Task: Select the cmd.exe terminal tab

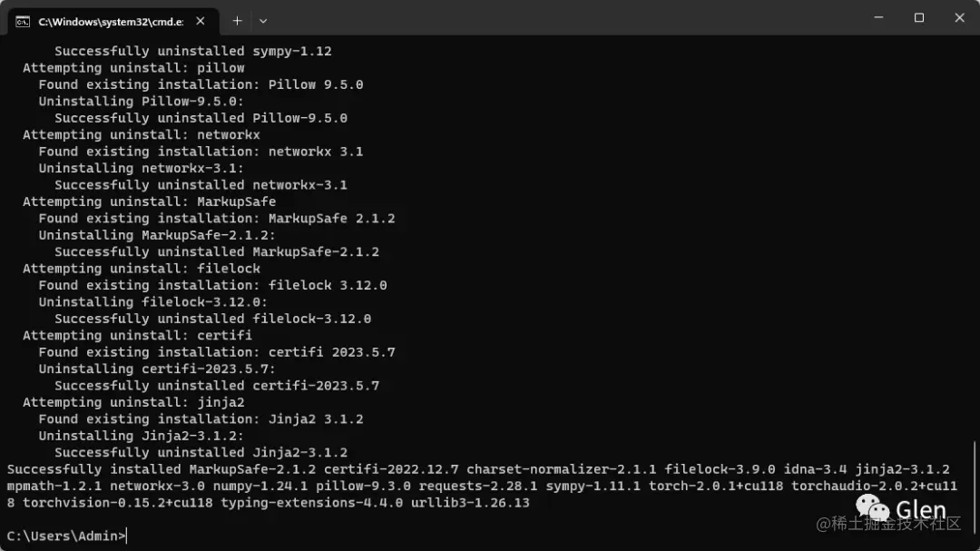Action: (x=113, y=21)
